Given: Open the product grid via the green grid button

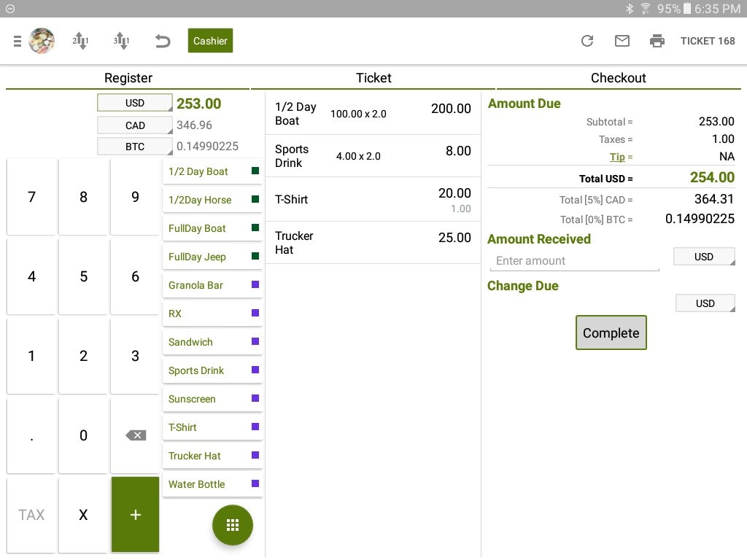Looking at the screenshot, I should click(x=233, y=524).
